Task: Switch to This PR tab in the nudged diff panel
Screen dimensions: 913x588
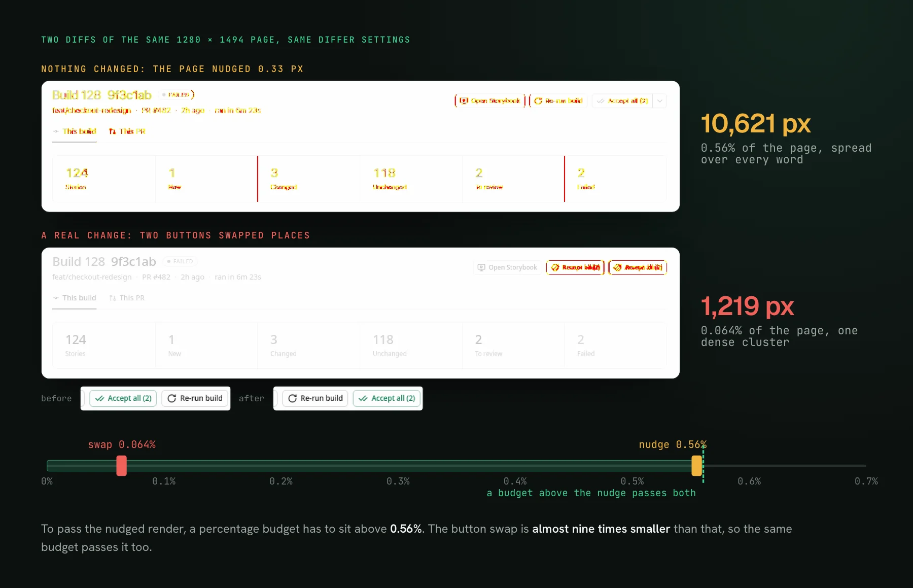Action: coord(127,131)
